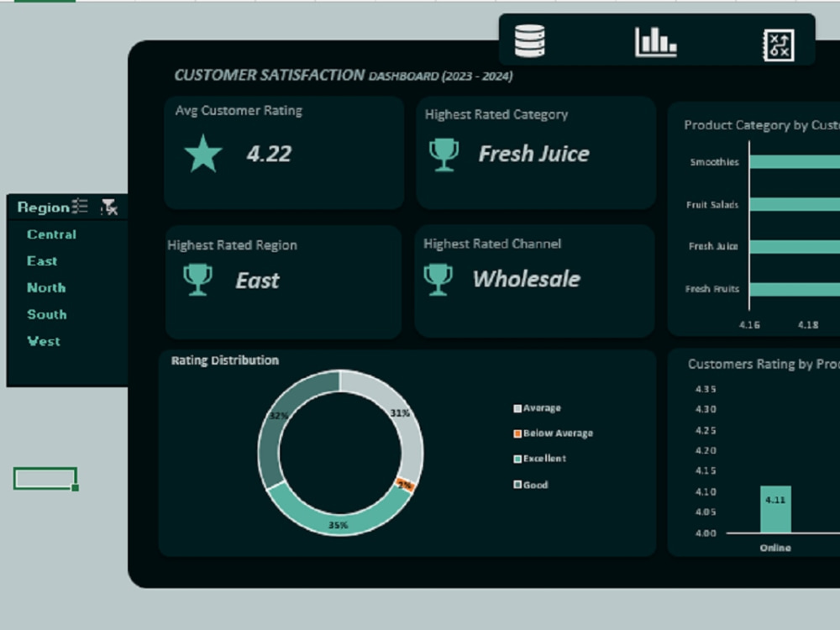Click the star icon in Avg Customer Rating
The image size is (840, 630).
tap(203, 154)
